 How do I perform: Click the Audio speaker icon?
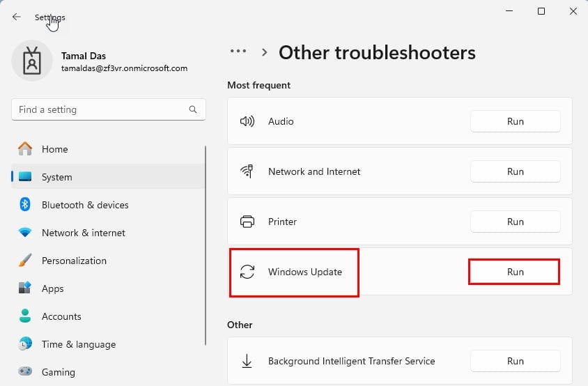[x=247, y=121]
